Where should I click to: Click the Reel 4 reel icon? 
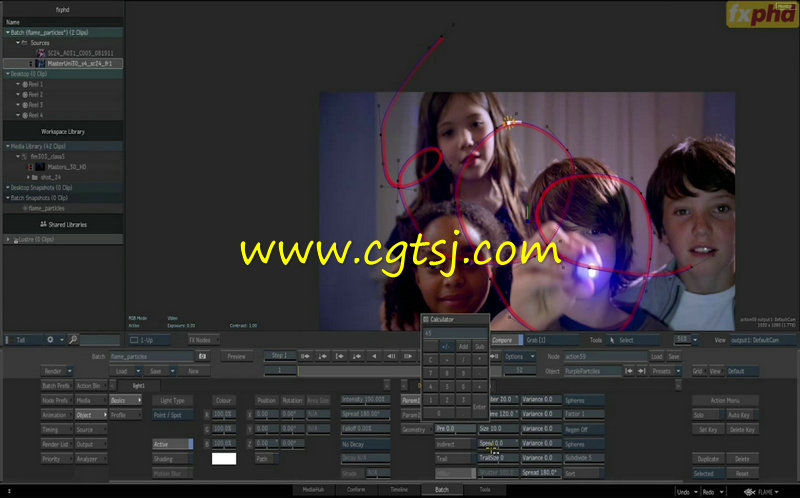[25, 115]
